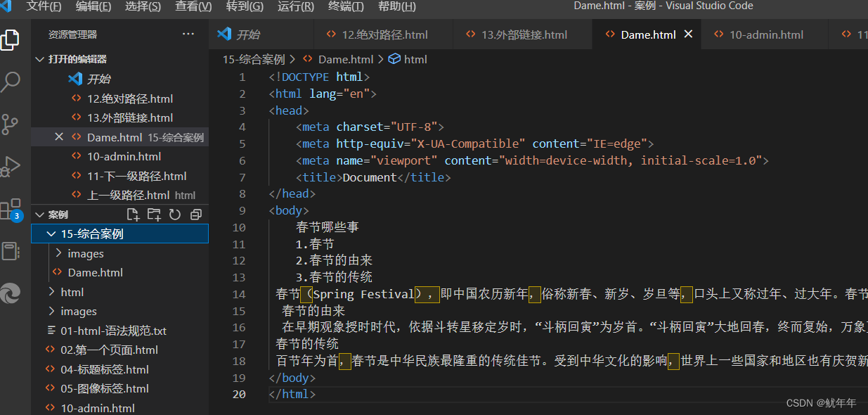Open the Extensions view with badge 3
Viewport: 868px width, 415px height.
[10, 210]
